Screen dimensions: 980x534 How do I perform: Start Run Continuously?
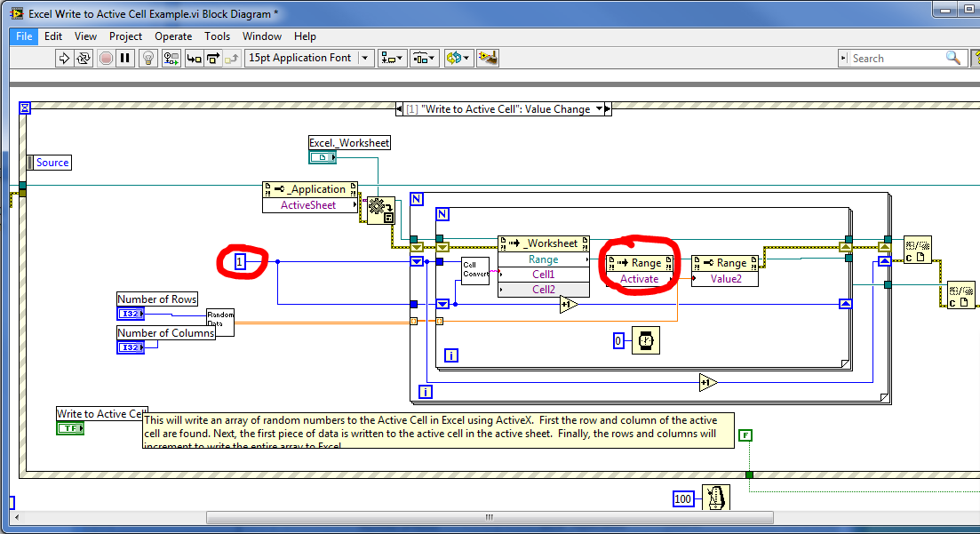tap(84, 58)
